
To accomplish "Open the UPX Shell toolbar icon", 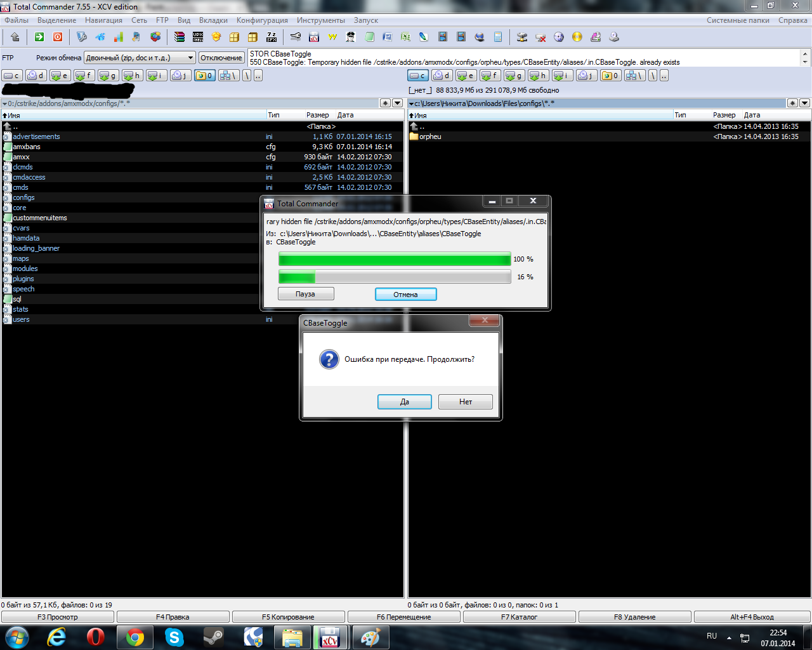I will [198, 37].
